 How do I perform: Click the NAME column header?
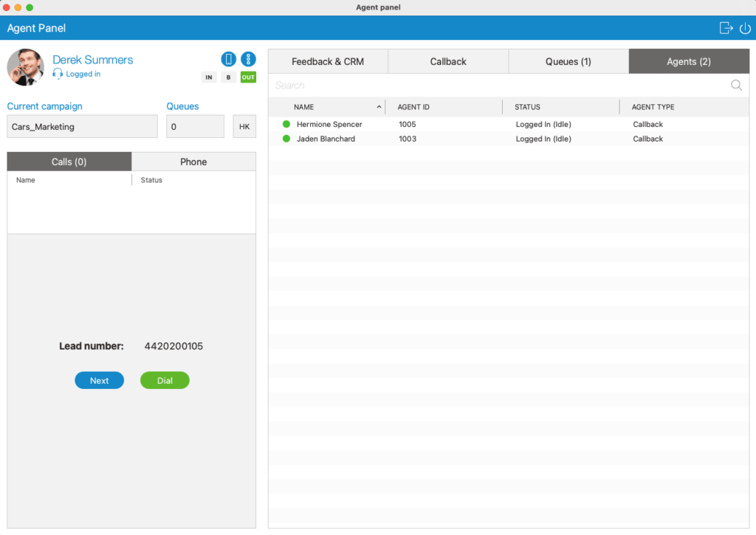pos(303,107)
